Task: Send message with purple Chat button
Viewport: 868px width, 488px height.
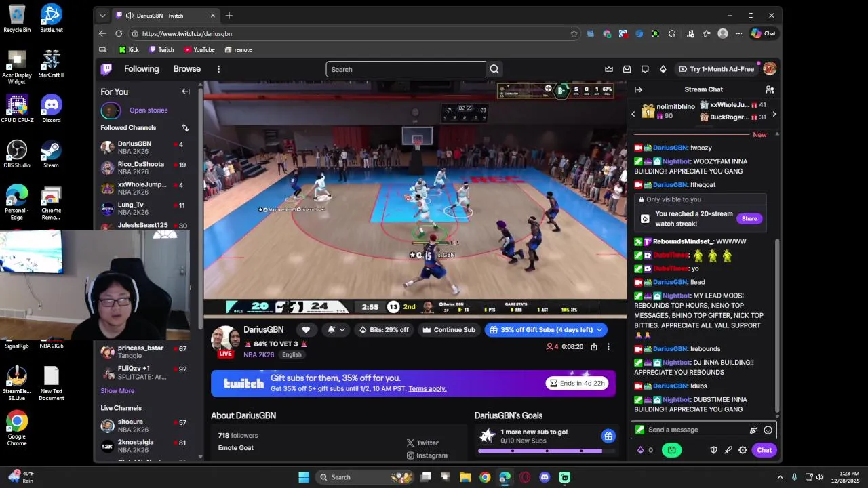Action: point(764,450)
